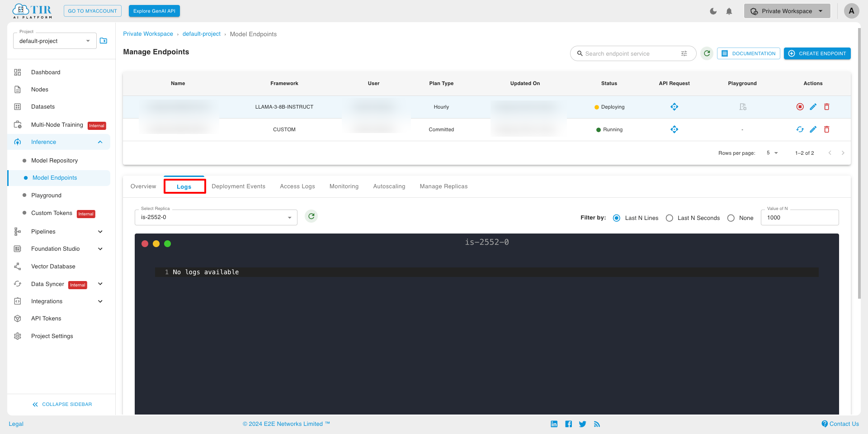Switch to Manage Replicas tab

(x=443, y=186)
